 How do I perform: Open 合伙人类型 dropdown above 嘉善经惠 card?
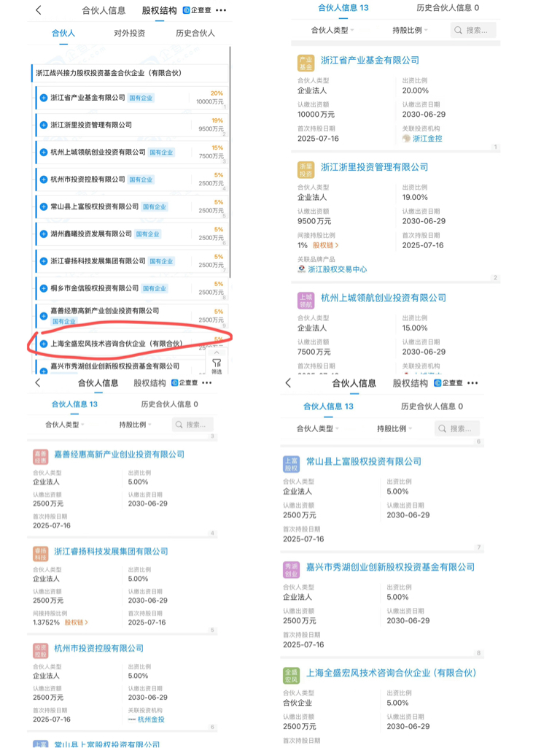65,424
